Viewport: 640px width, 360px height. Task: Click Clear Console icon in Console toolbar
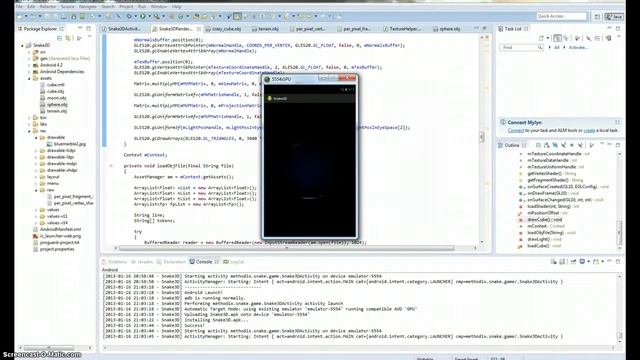coord(554,262)
